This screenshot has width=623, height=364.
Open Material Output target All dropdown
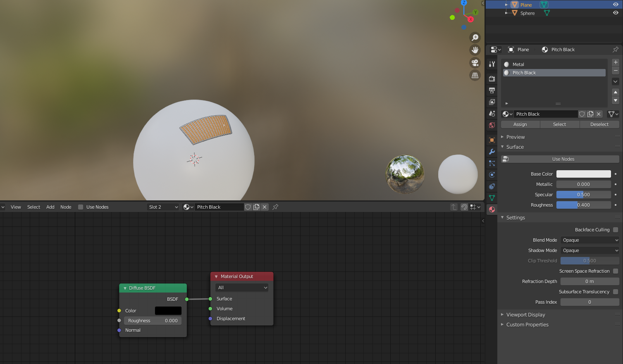click(x=242, y=288)
